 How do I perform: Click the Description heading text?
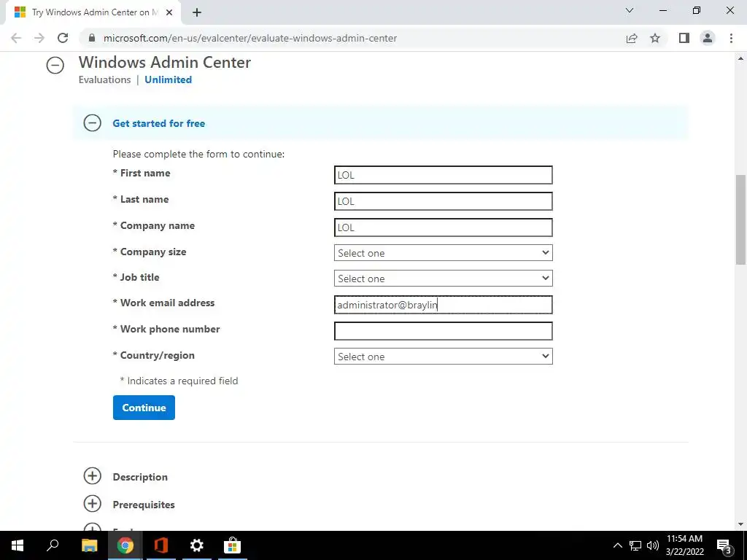[140, 477]
